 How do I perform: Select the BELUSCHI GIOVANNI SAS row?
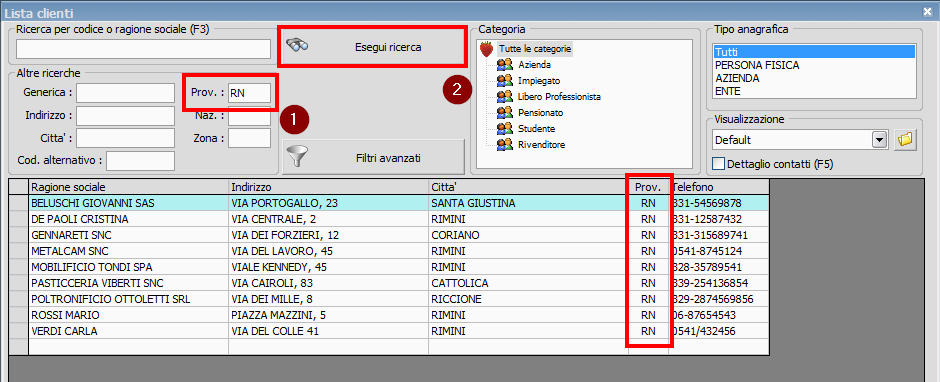(x=399, y=203)
